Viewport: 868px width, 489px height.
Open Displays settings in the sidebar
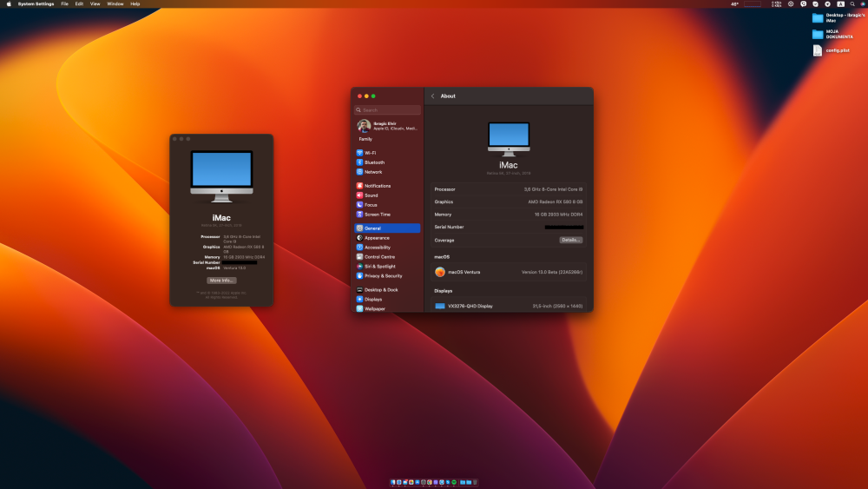click(386, 299)
